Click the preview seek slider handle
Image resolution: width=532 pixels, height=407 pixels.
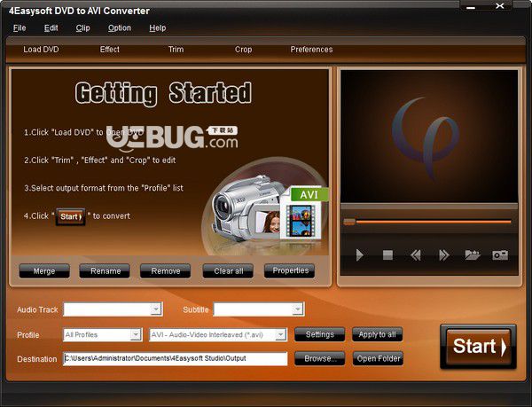pos(349,222)
